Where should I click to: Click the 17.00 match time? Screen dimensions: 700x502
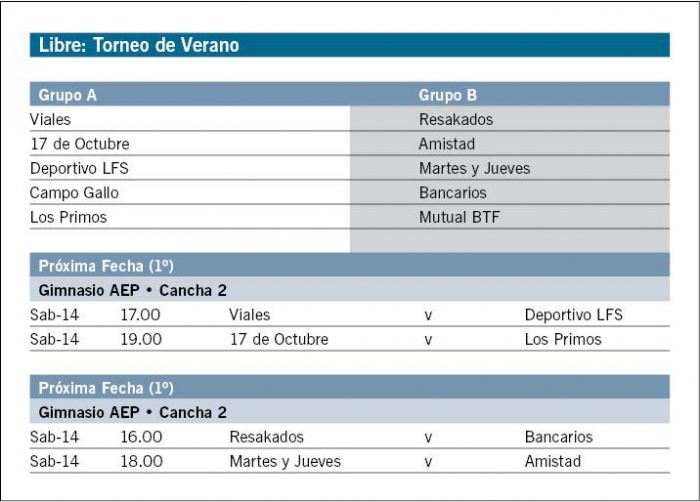click(x=141, y=315)
